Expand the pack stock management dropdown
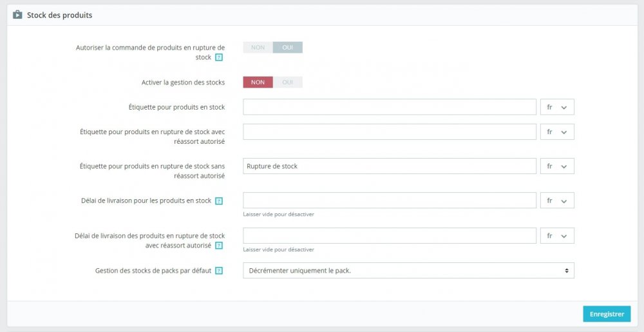Image resolution: width=644 pixels, height=332 pixels. (x=408, y=271)
